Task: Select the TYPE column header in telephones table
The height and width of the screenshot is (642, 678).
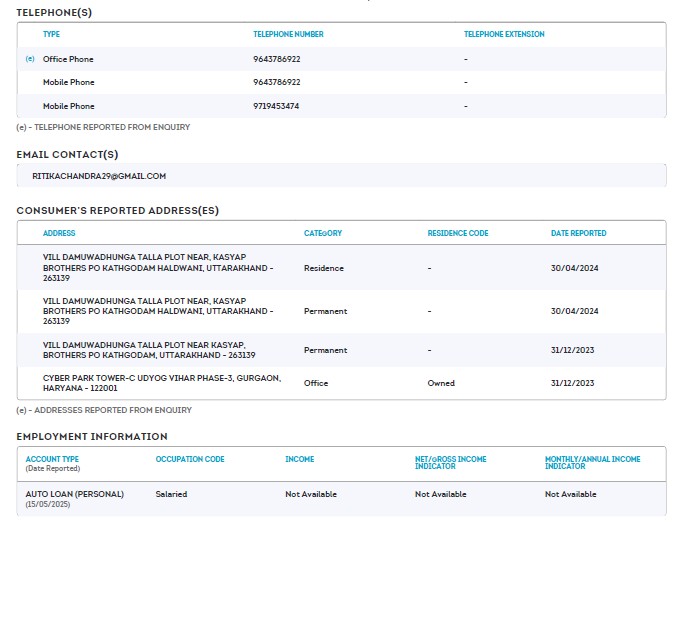Action: [51, 34]
